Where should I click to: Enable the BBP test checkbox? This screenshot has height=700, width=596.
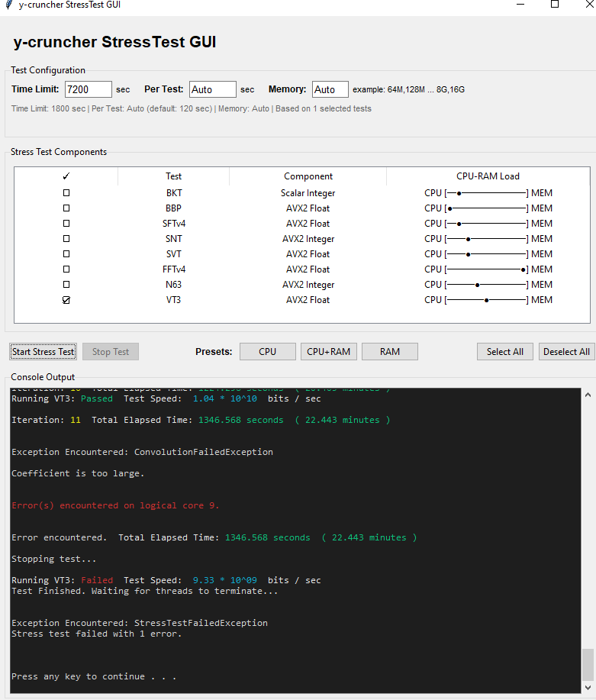pos(66,208)
